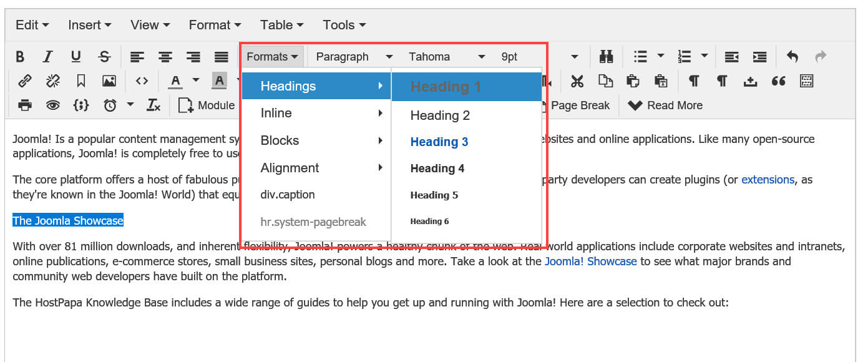Open the Paragraph block format dropdown
This screenshot has height=362, width=868.
(354, 57)
